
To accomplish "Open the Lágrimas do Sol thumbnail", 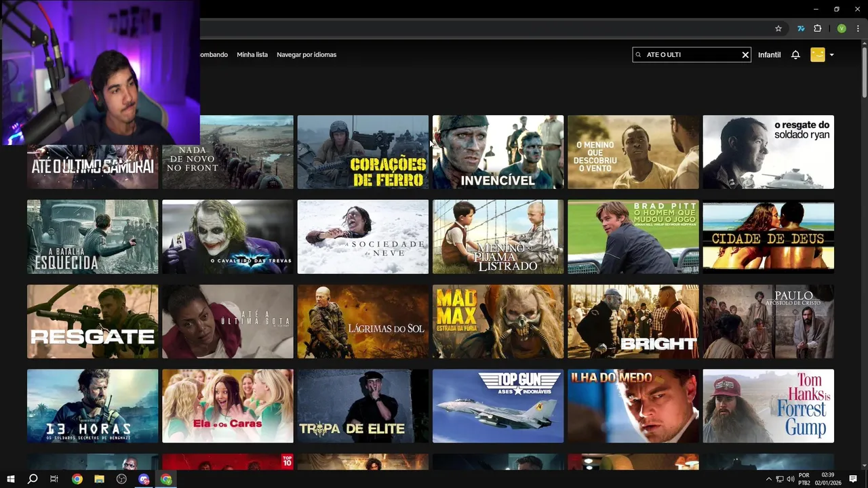I will pos(363,321).
